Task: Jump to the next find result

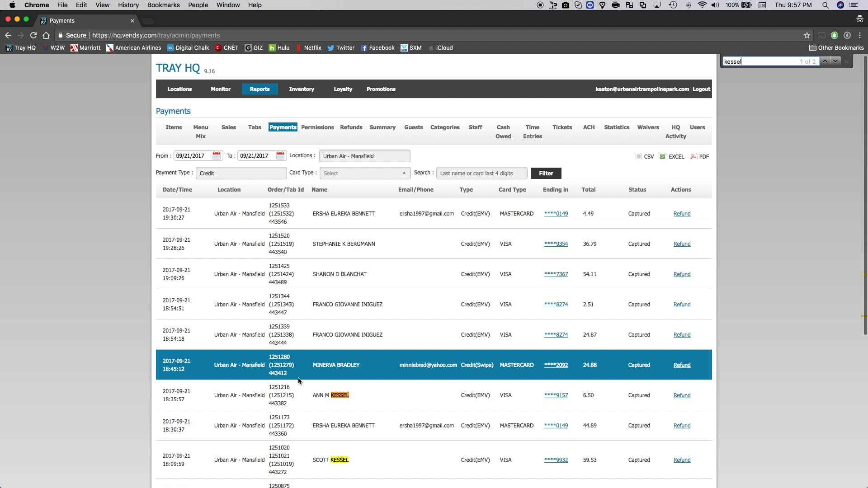Action: click(x=835, y=61)
